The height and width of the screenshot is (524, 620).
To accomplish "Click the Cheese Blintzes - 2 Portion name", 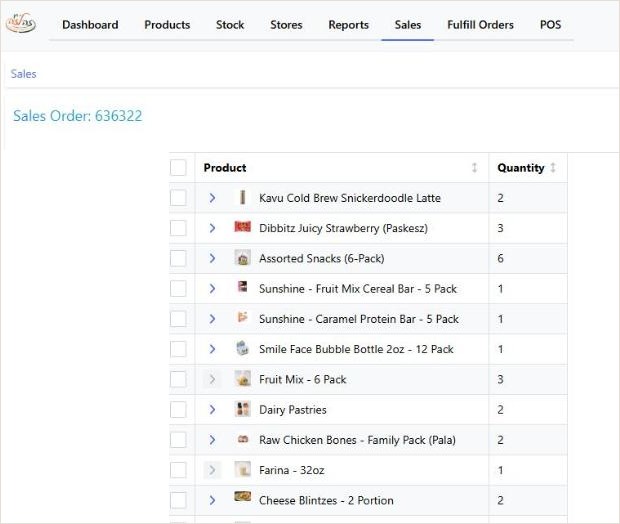I will tap(326, 501).
